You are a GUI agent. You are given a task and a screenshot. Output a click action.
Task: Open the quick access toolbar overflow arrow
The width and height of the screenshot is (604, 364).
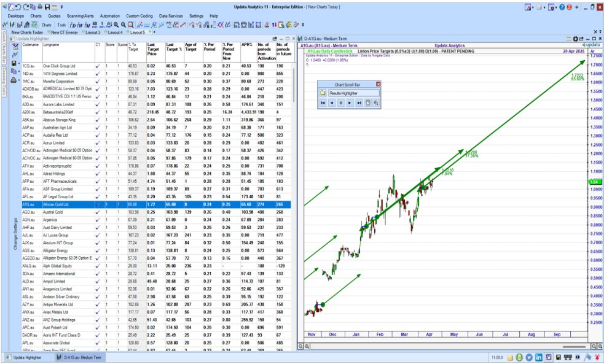pyautogui.click(x=62, y=7)
